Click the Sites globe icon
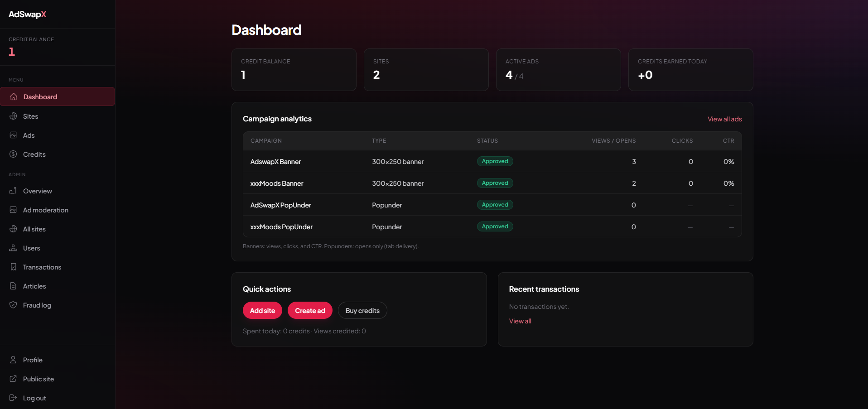Viewport: 868px width, 409px height. click(x=13, y=116)
